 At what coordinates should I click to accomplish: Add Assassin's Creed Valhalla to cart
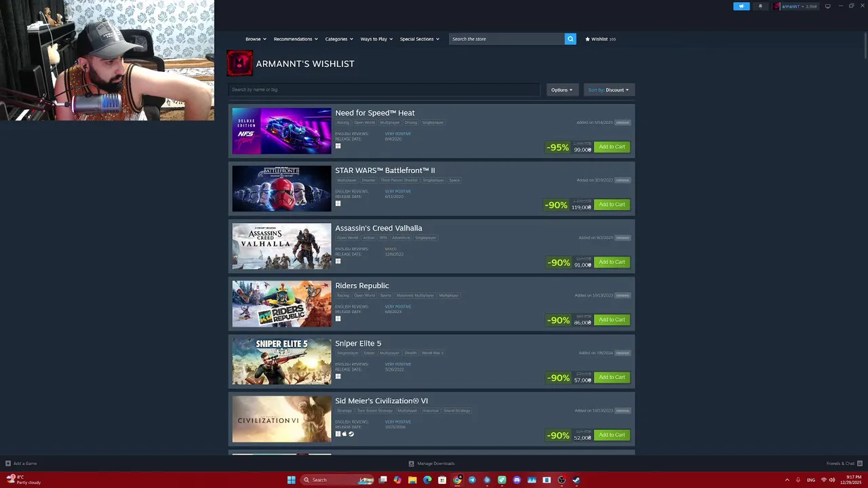(x=612, y=262)
